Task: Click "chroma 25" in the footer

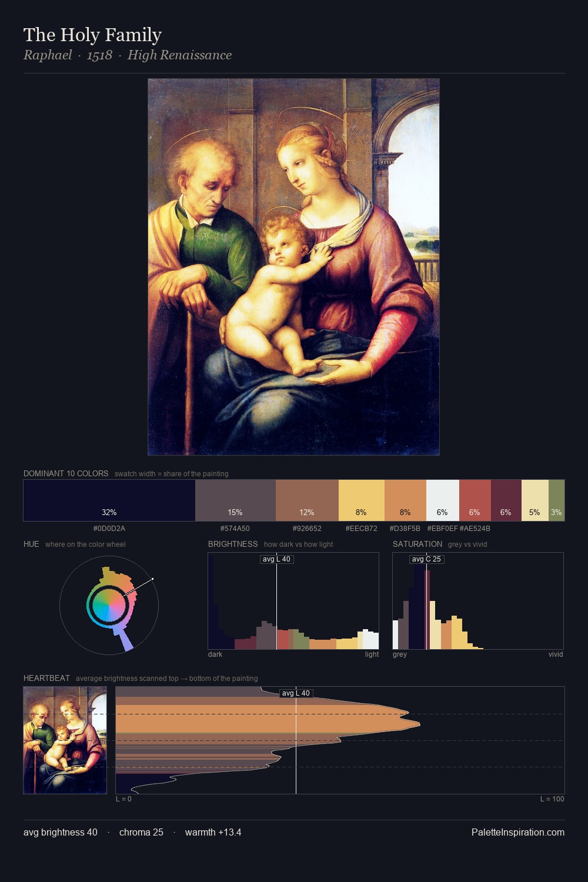Action: coord(141,832)
